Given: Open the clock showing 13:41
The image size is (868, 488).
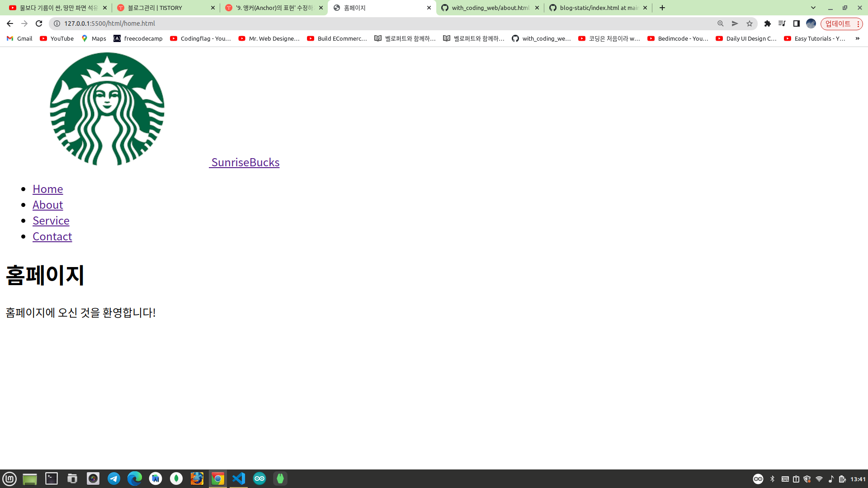Looking at the screenshot, I should coord(858,479).
